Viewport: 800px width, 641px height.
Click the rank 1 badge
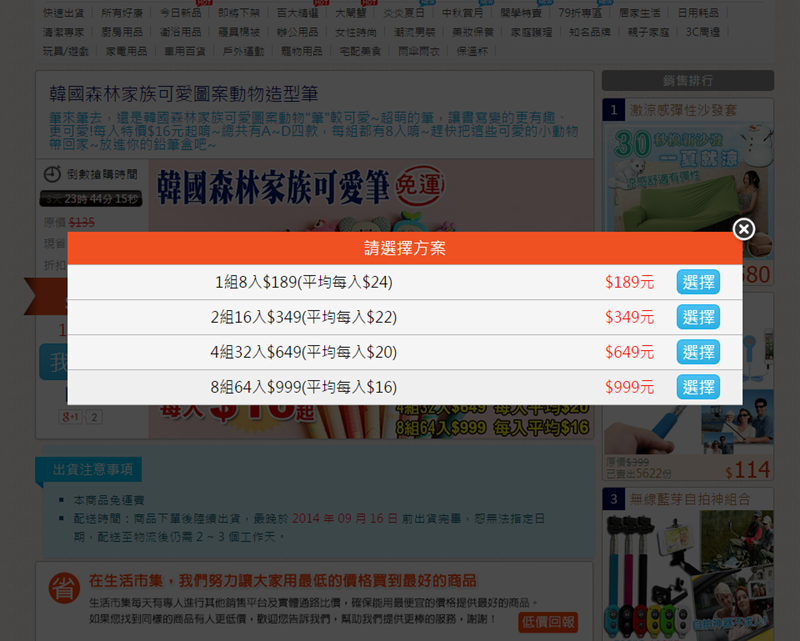click(x=614, y=110)
